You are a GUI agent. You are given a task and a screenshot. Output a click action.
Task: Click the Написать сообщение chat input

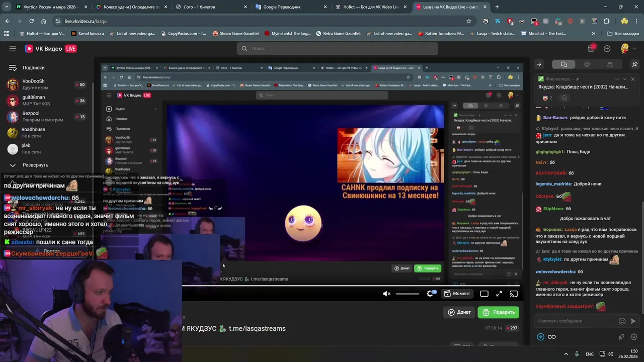click(x=576, y=321)
